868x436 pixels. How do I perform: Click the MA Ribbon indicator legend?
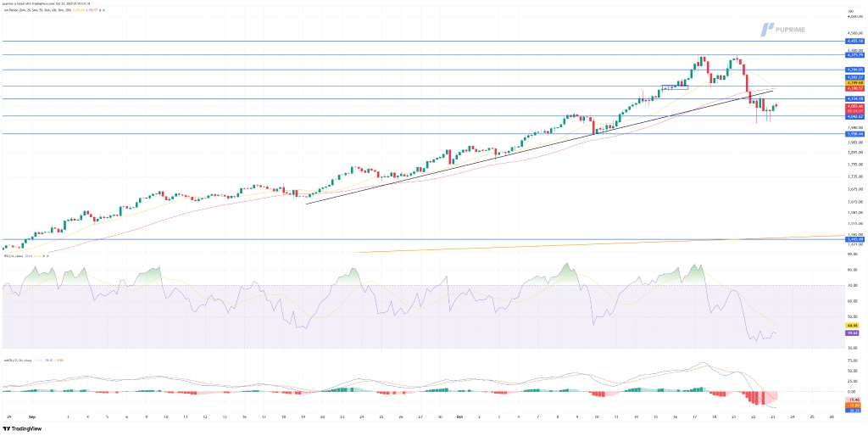pyautogui.click(x=51, y=11)
